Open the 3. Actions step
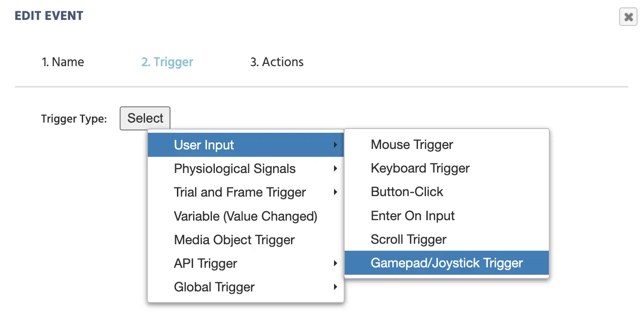The image size is (644, 321). pos(277,62)
